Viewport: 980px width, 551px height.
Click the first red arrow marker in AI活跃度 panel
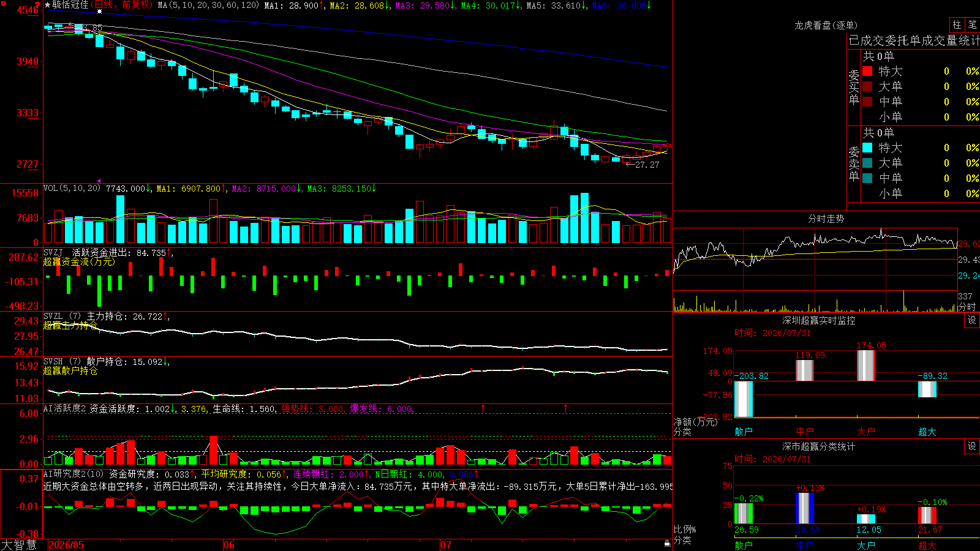(483, 408)
